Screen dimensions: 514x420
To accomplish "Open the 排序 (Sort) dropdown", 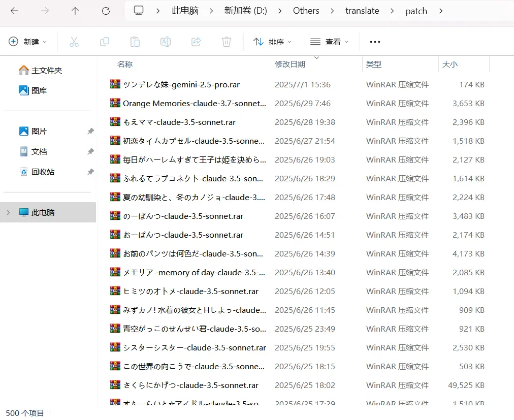I will tap(273, 42).
